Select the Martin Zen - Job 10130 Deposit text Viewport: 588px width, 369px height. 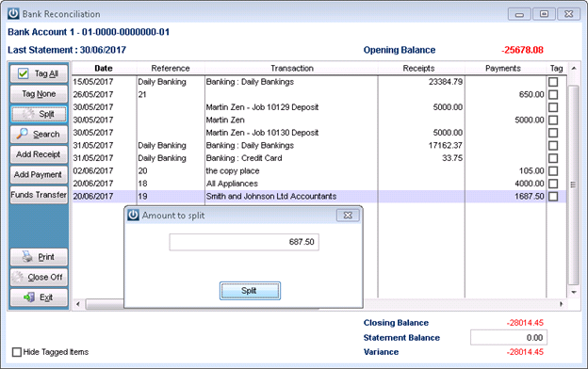[x=262, y=133]
